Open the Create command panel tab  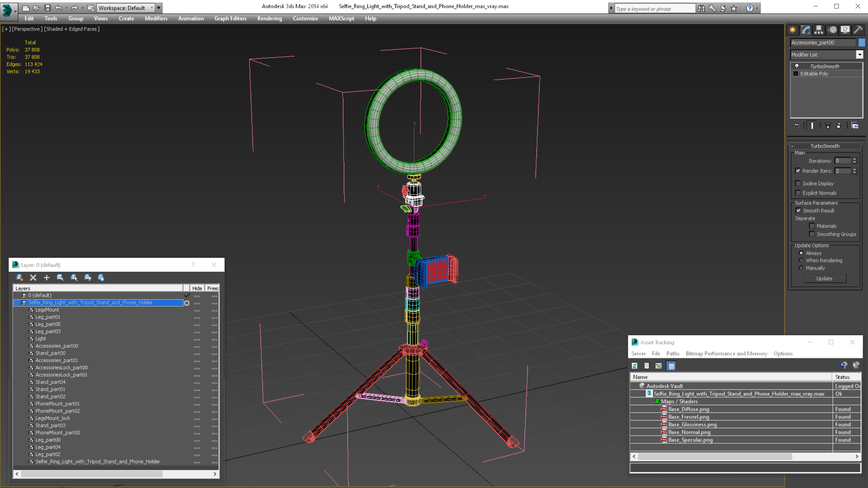click(793, 30)
